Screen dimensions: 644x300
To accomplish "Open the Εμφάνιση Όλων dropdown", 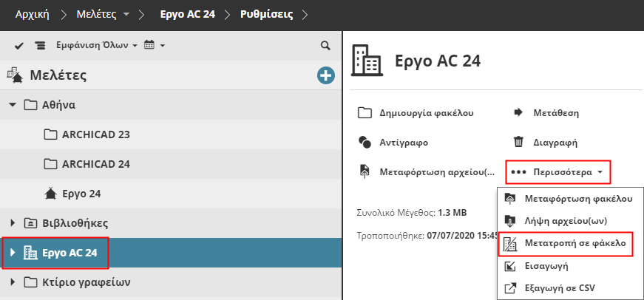I will click(x=96, y=46).
